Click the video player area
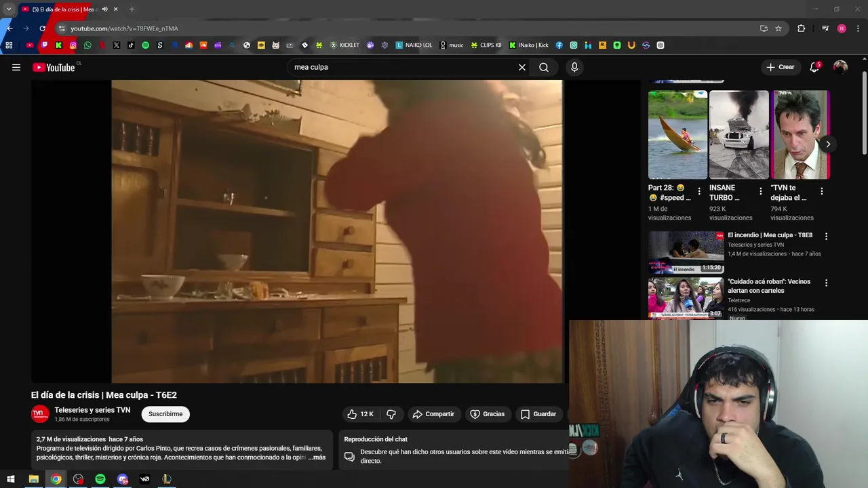The image size is (868, 488). 337,231
